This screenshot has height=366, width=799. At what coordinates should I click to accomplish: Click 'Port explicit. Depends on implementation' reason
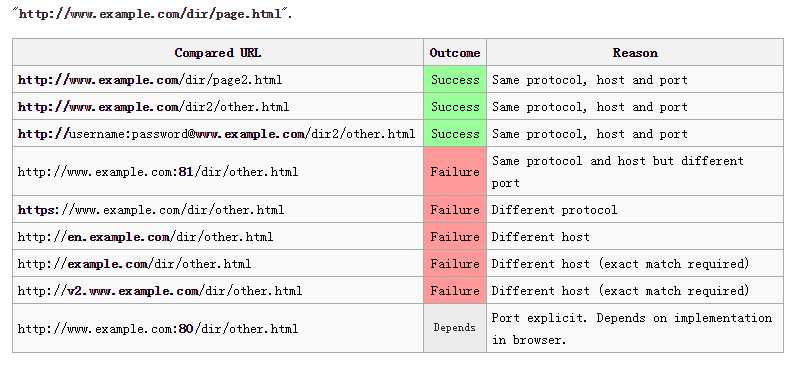[631, 329]
